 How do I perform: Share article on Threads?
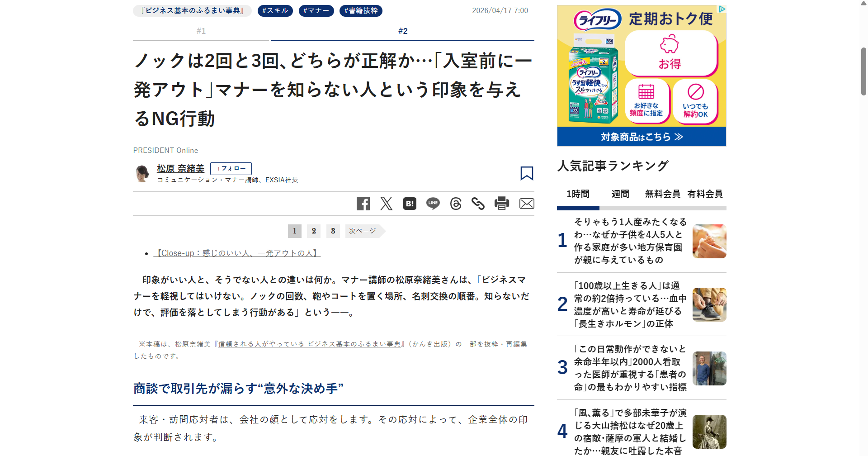[x=456, y=204]
